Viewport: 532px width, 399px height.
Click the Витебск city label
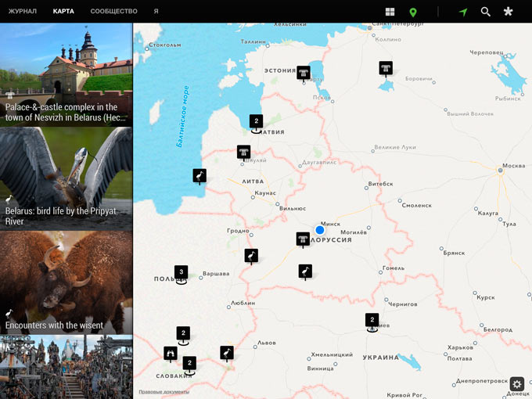click(381, 184)
